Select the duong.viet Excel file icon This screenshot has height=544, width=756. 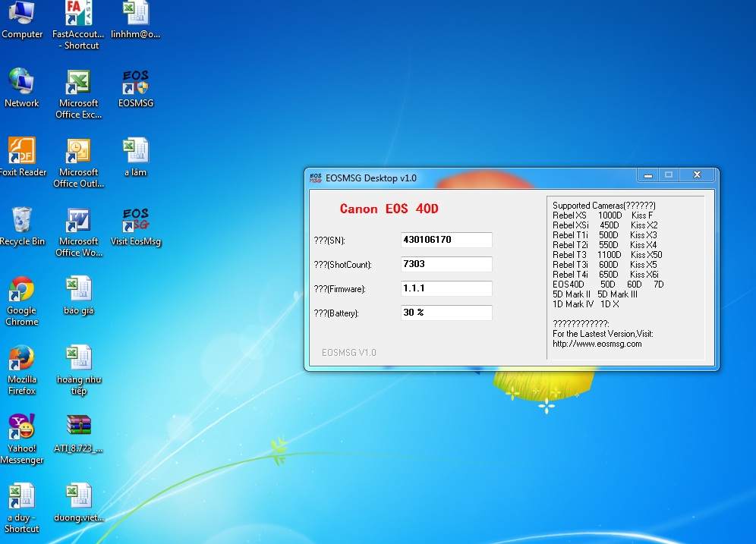(79, 502)
